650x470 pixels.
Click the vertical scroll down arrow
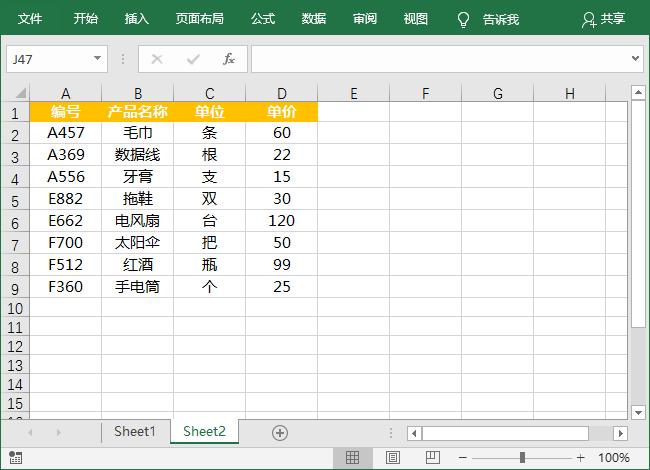(x=638, y=412)
